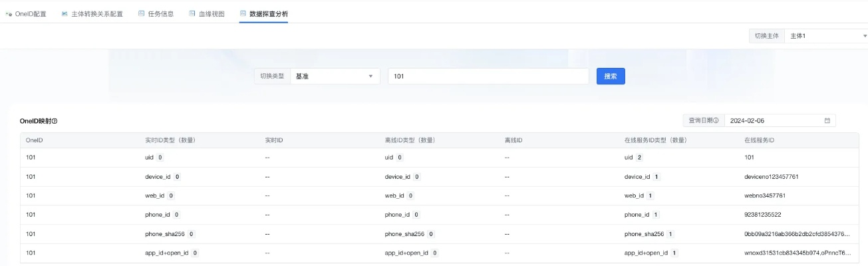Click the 实时ID类型（数量） column header

click(x=170, y=140)
